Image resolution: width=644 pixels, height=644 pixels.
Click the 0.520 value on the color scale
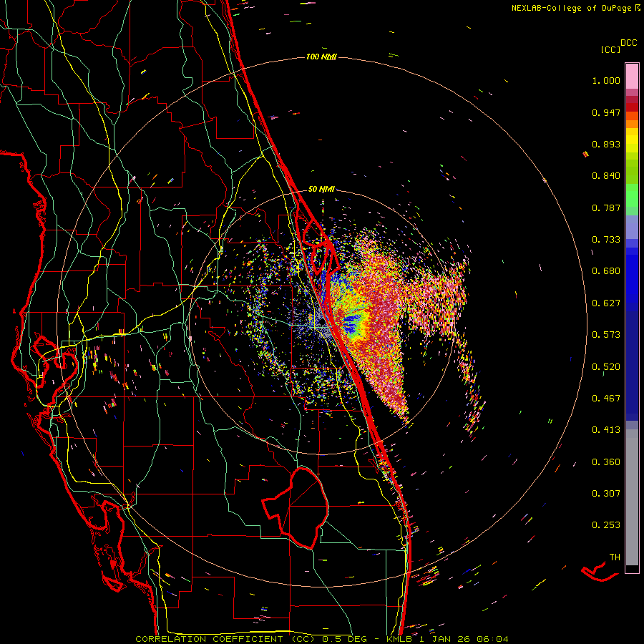pyautogui.click(x=606, y=367)
